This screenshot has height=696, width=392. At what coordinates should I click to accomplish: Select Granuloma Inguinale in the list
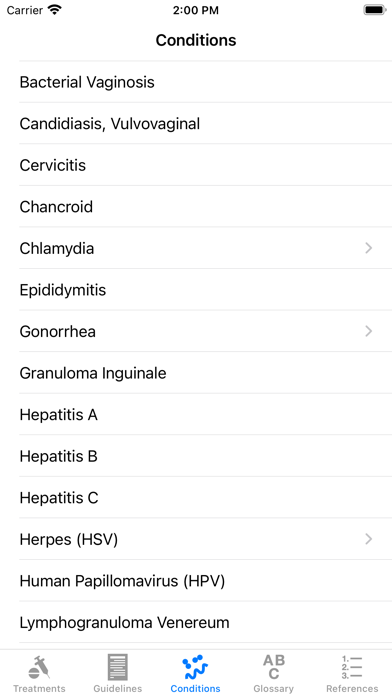pyautogui.click(x=206, y=373)
